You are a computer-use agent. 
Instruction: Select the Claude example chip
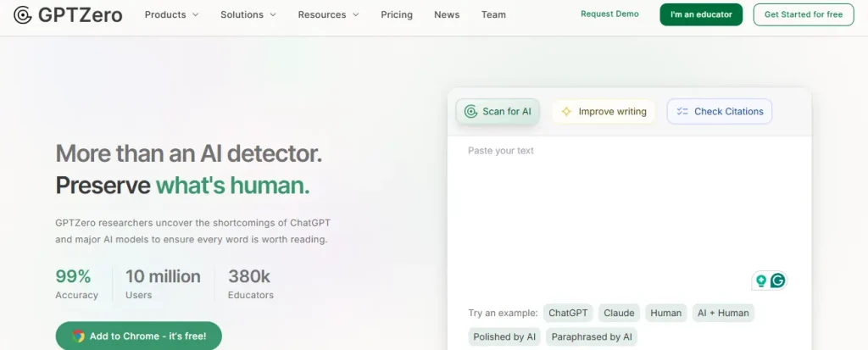point(619,313)
